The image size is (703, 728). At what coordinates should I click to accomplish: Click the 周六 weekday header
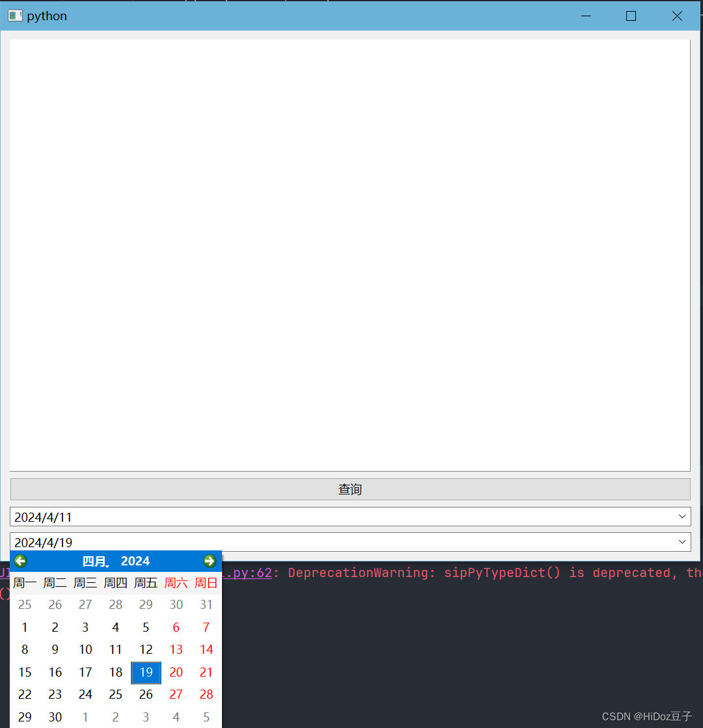point(176,583)
